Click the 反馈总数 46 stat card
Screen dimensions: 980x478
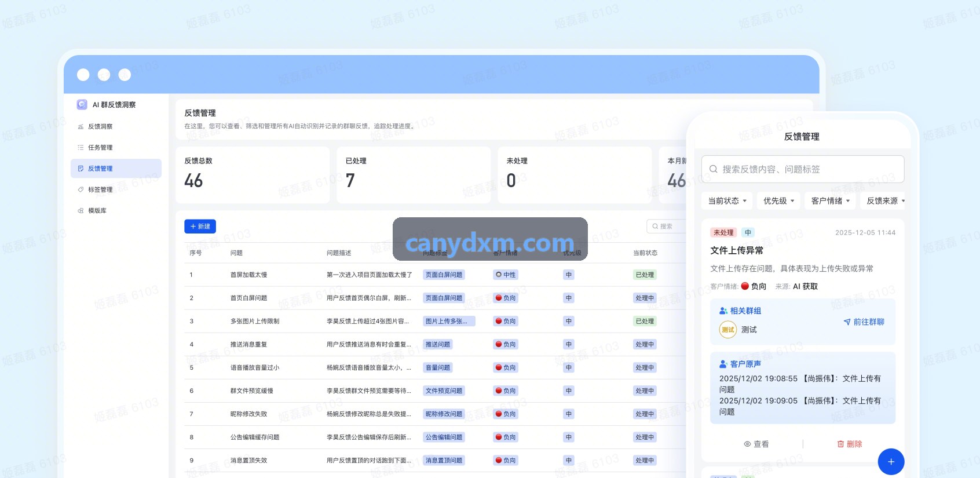click(x=253, y=175)
